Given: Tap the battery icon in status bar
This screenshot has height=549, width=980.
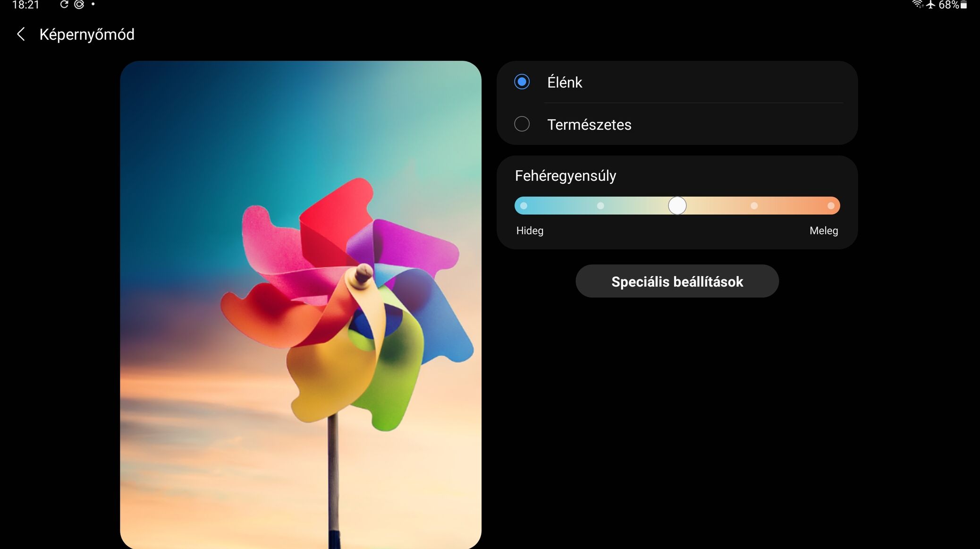Looking at the screenshot, I should tap(963, 5).
